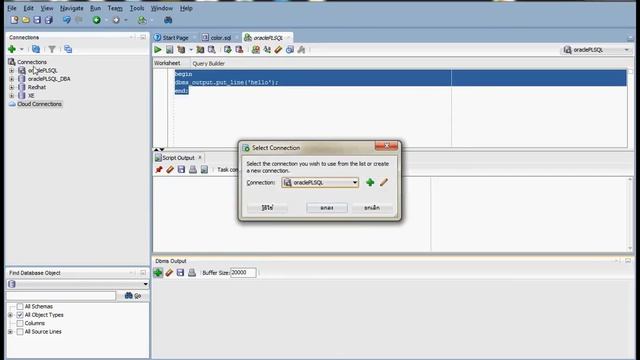Screen dimensions: 640x360
Task: Click the Open folder icon in main toolbar
Action: pos(26,20)
